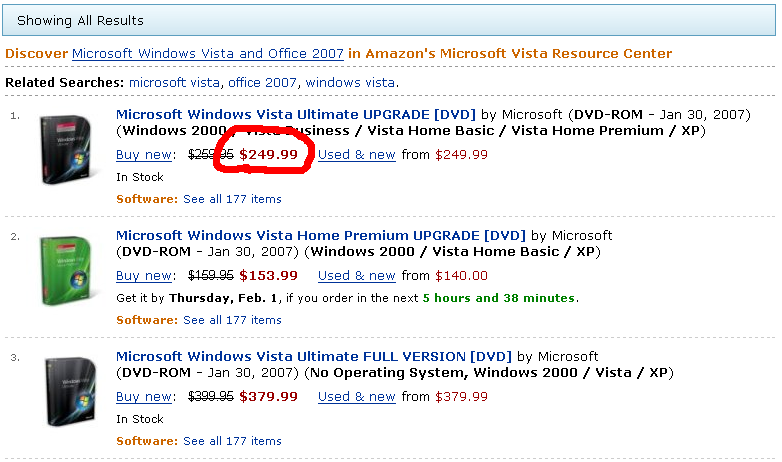Viewport: 782px width, 462px height.
Task: See all 177 items under second result
Action: click(x=232, y=320)
